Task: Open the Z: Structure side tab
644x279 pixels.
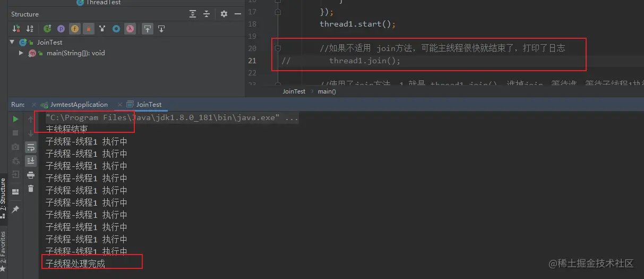Action: [3, 199]
